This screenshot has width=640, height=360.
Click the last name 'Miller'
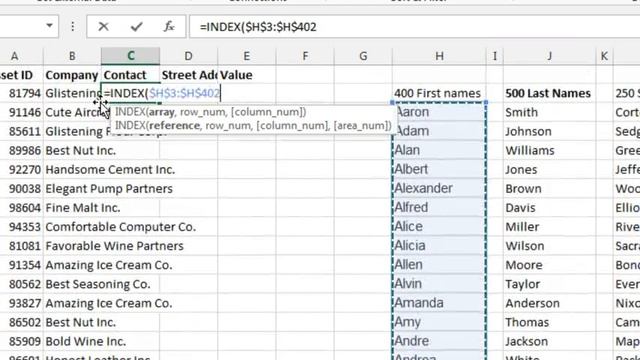pyautogui.click(x=549, y=227)
